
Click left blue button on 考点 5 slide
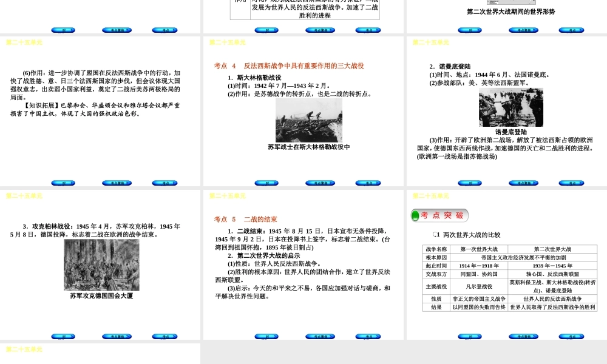pyautogui.click(x=266, y=337)
